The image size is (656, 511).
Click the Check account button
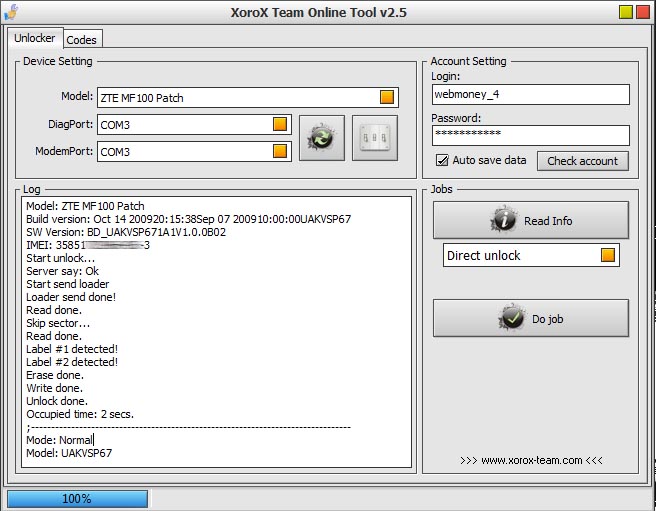pyautogui.click(x=583, y=161)
